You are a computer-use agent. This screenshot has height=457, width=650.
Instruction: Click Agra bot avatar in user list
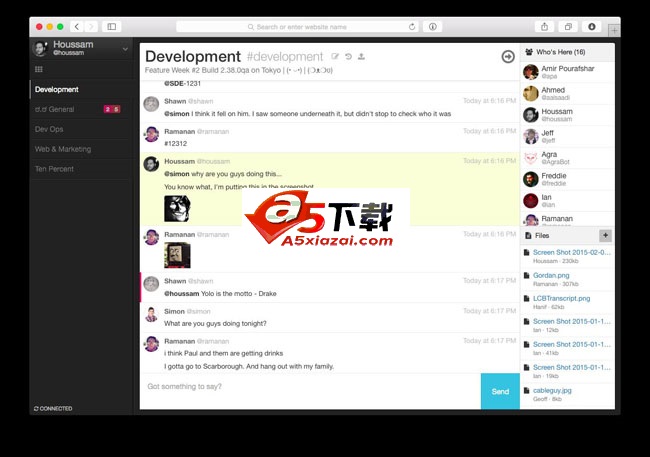pos(531,158)
